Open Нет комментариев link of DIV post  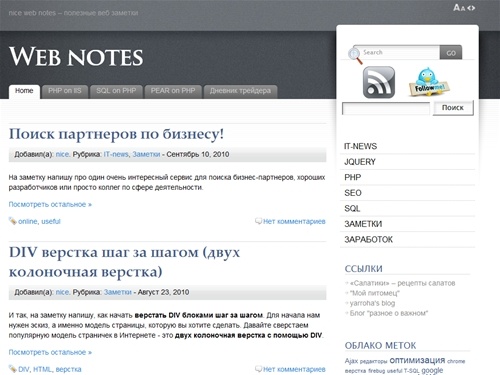click(x=294, y=369)
